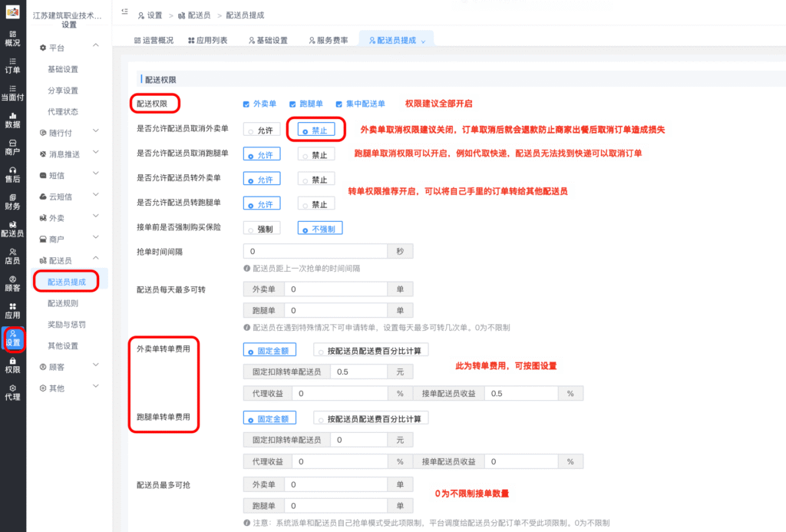Expand the 云短信 menu group

(x=61, y=198)
